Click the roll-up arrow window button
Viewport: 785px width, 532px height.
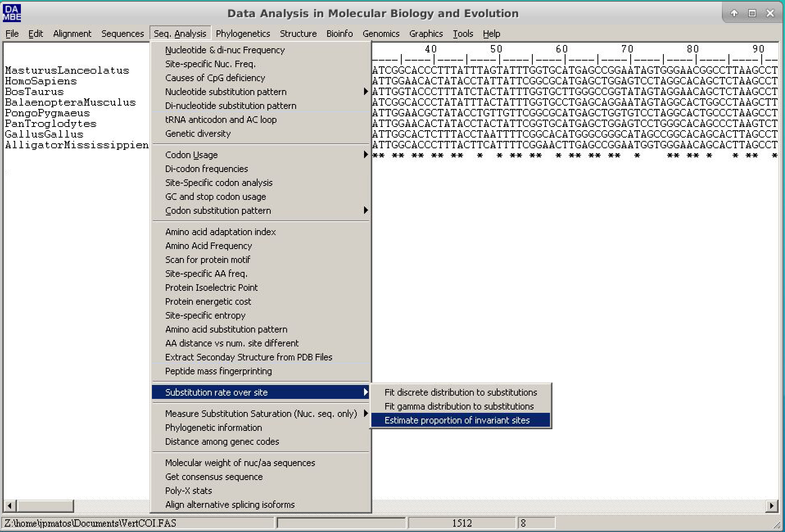[734, 13]
